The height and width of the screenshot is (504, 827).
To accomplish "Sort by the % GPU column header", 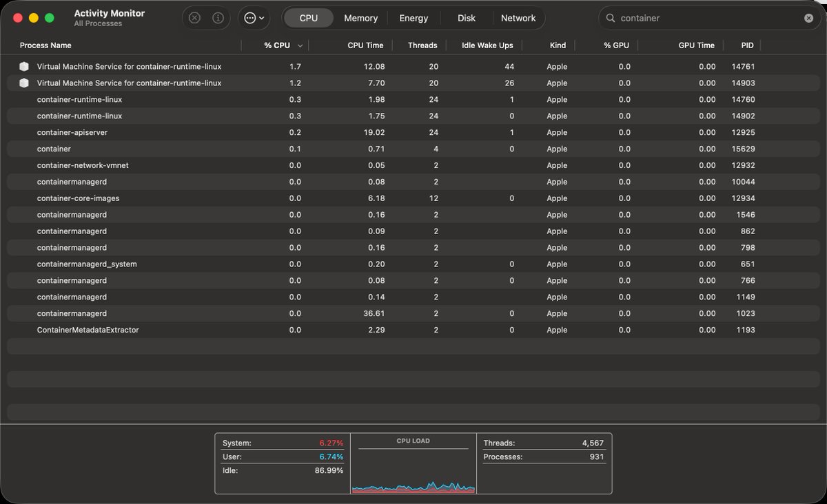I will (617, 45).
